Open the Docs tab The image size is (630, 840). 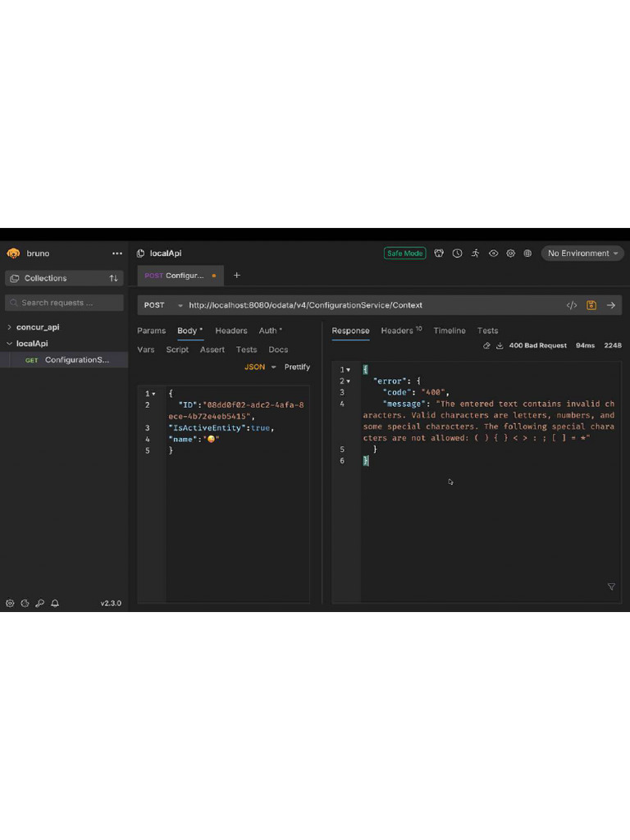click(278, 349)
